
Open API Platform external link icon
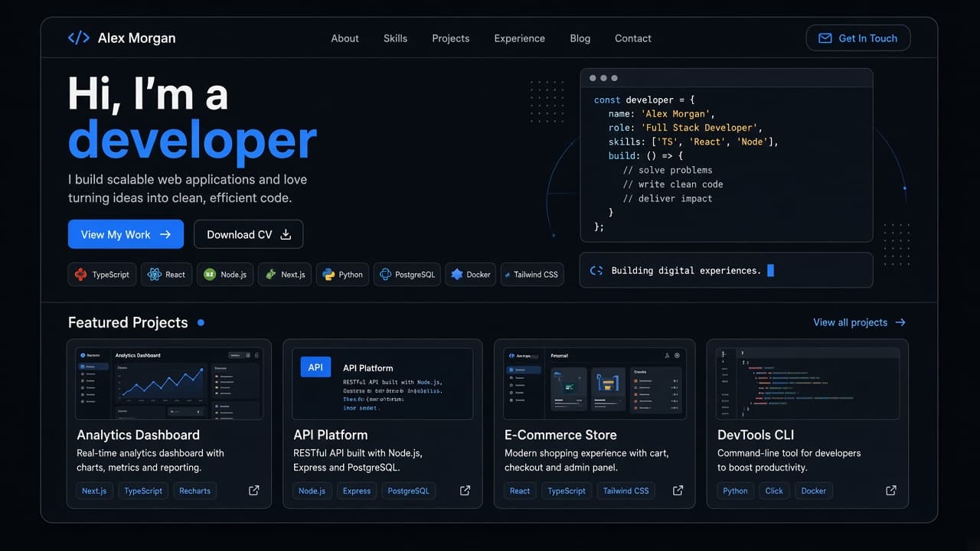pyautogui.click(x=465, y=491)
